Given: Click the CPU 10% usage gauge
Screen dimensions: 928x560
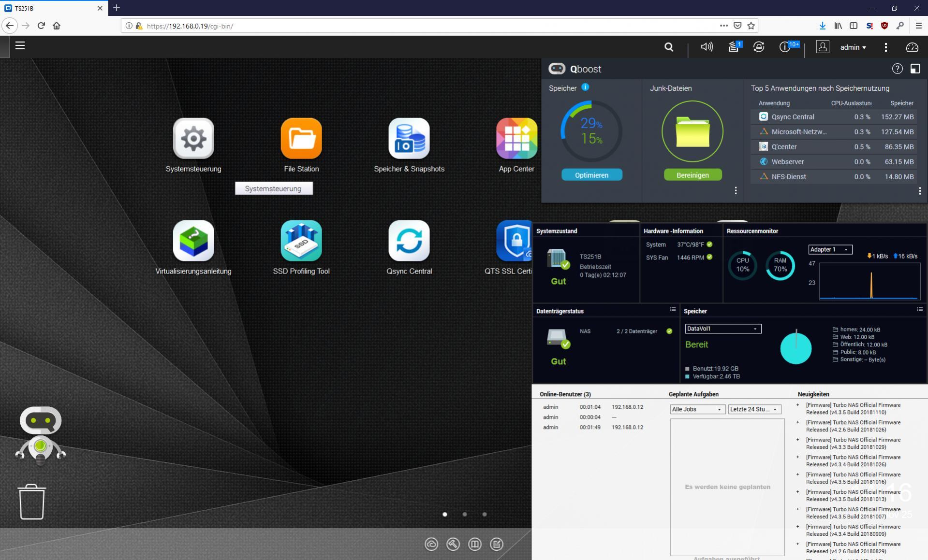Looking at the screenshot, I should pyautogui.click(x=742, y=265).
